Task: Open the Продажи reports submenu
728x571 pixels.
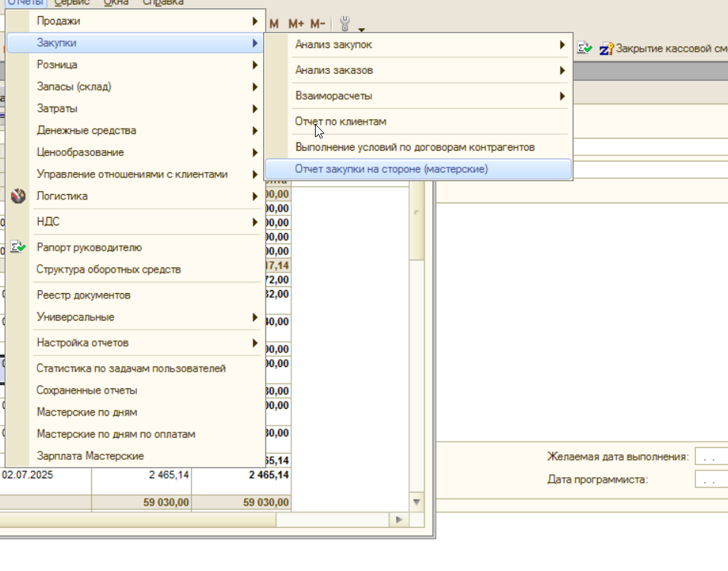Action: click(135, 21)
